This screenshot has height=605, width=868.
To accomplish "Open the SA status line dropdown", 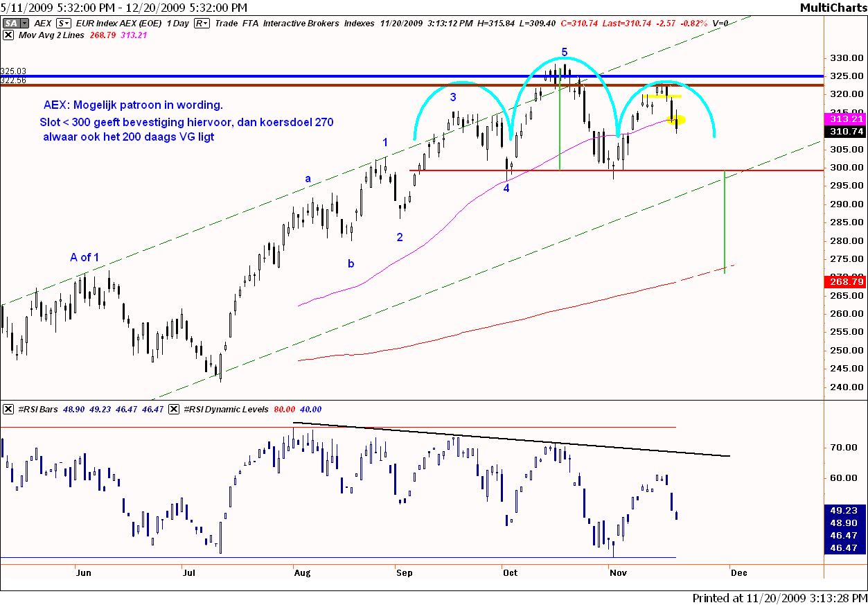I will (x=11, y=23).
